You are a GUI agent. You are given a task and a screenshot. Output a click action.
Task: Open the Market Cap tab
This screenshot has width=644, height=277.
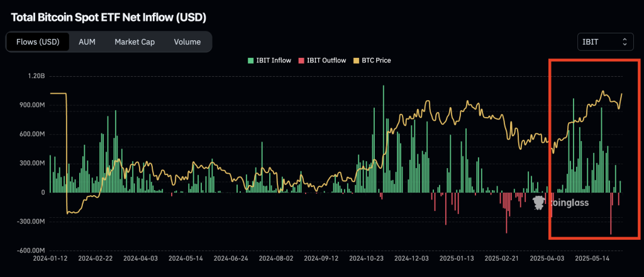point(135,42)
